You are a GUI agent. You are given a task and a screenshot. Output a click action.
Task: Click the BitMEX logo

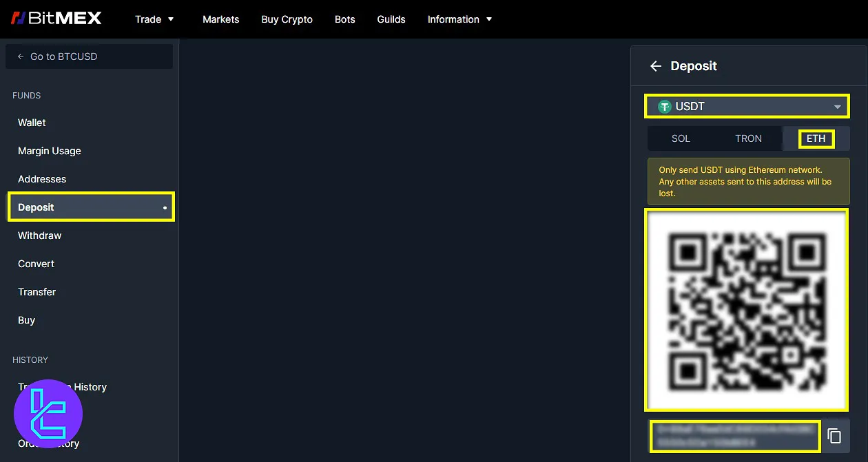click(56, 19)
